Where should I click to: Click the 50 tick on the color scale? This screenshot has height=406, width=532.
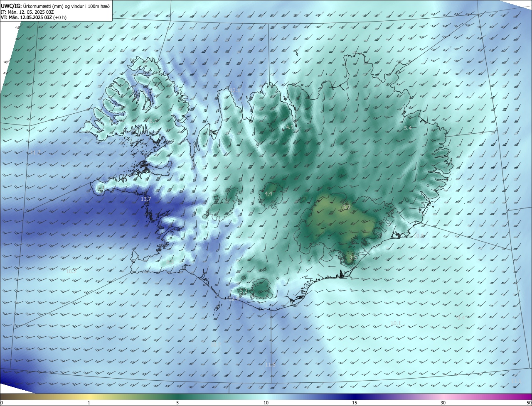[x=529, y=403]
